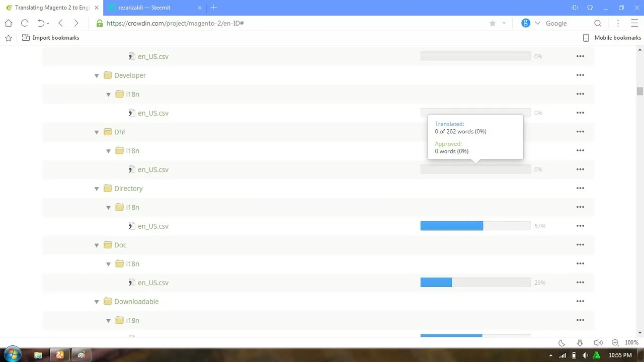
Task: Click the Directory 57% progress bar
Action: tap(475, 226)
